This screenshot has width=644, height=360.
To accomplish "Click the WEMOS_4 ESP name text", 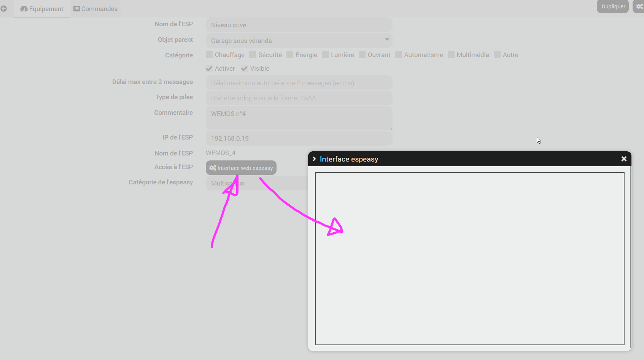I will [x=221, y=153].
